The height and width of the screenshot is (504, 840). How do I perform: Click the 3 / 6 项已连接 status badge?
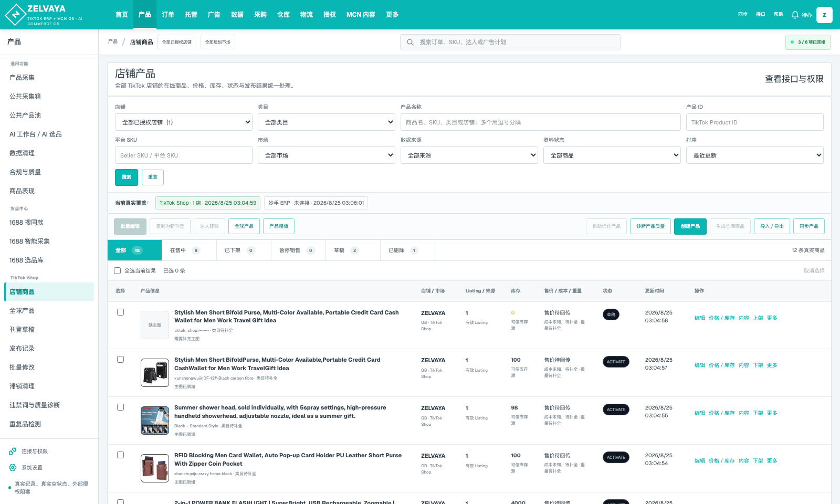click(808, 42)
